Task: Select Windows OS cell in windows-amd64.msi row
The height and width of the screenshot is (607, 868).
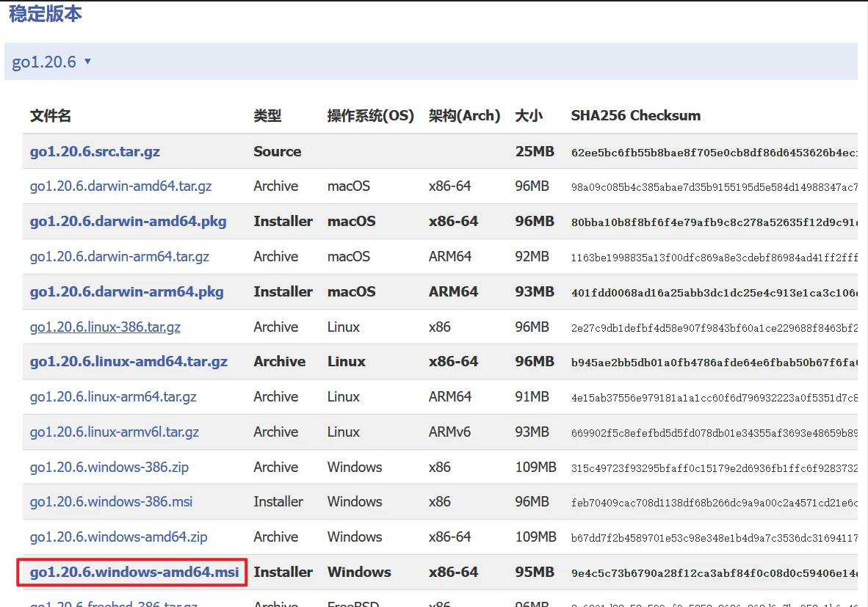Action: click(x=359, y=573)
